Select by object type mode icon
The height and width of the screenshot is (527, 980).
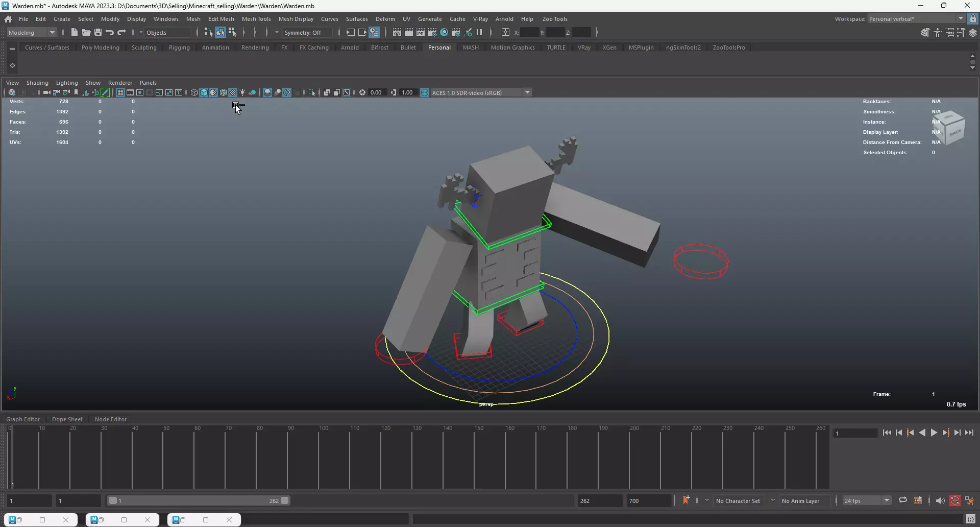[x=220, y=33]
